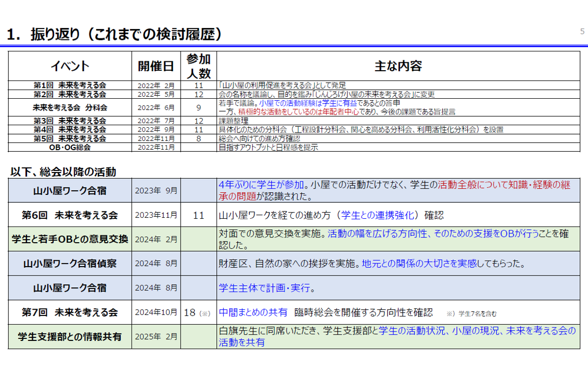Click the "学生と若手OBとの意見交換" event cell
The height and width of the screenshot is (370, 588).
click(70, 239)
